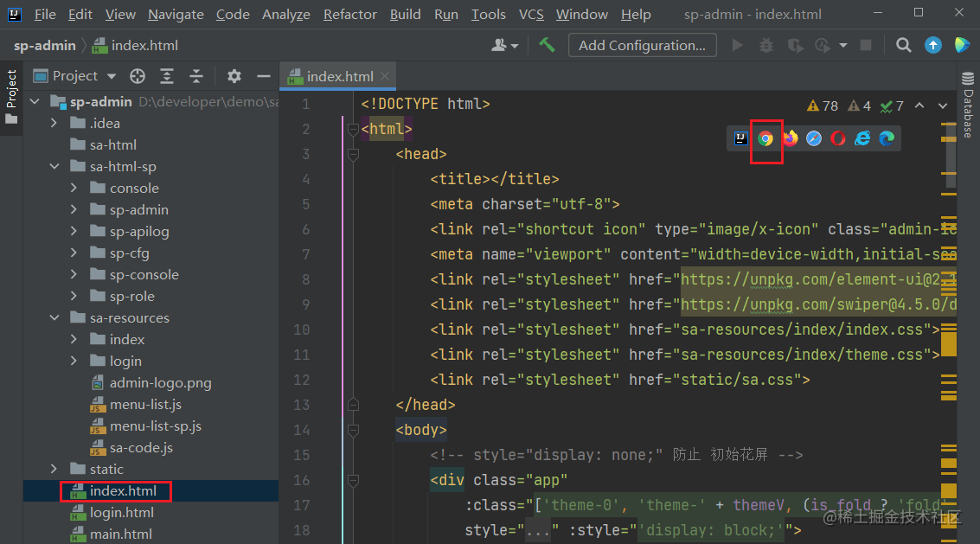Click index.html breadcrumb

pyautogui.click(x=136, y=45)
